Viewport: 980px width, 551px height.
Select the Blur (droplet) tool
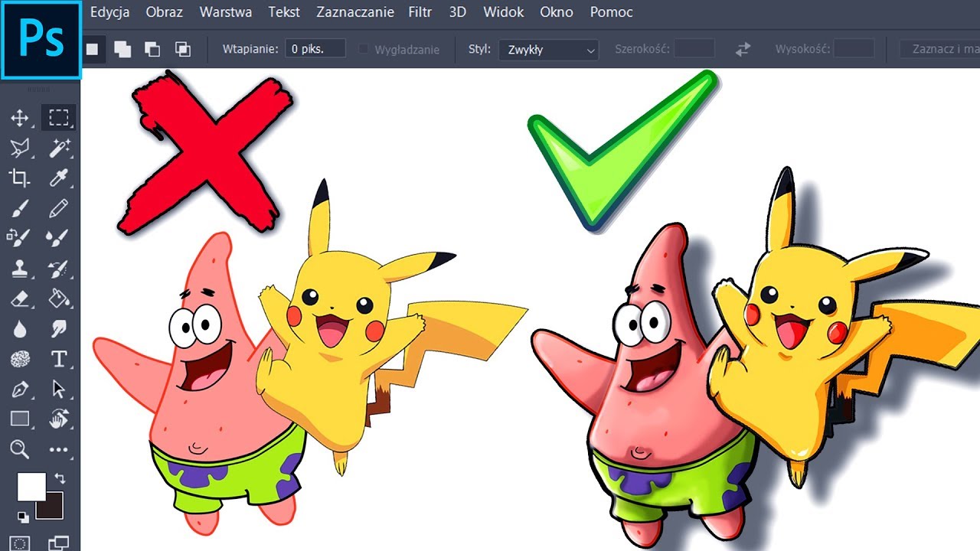point(19,329)
